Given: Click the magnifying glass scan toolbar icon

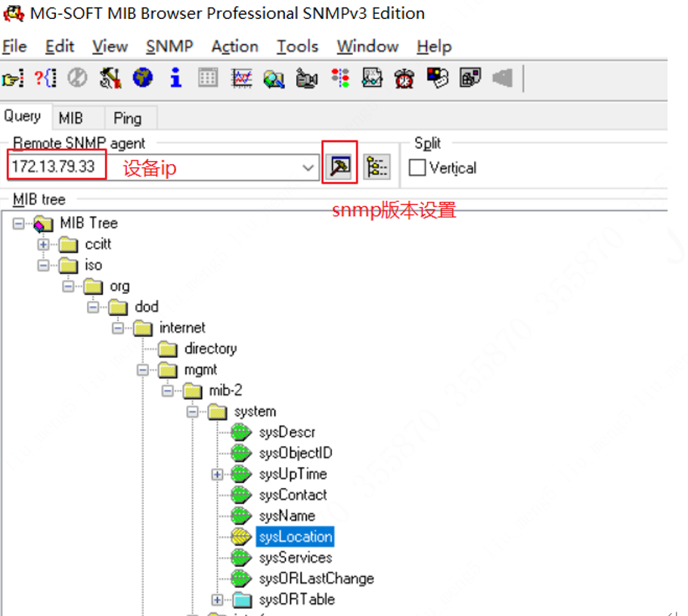Looking at the screenshot, I should point(274,79).
